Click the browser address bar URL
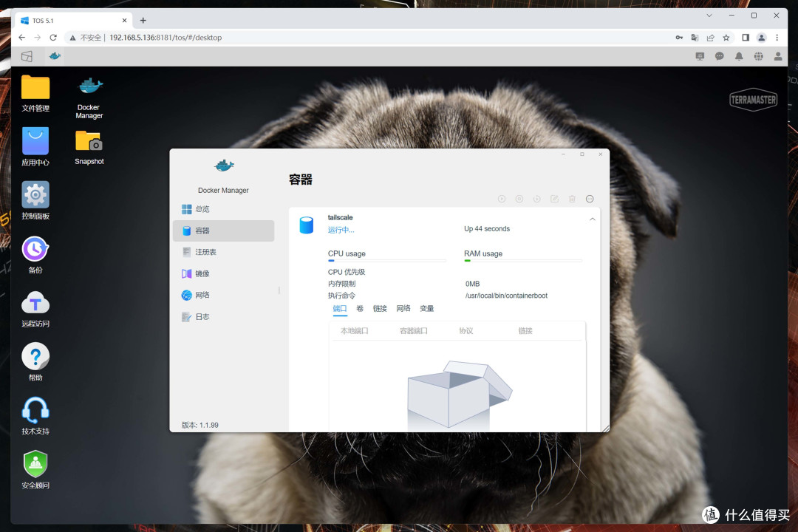Image resolution: width=798 pixels, height=532 pixels. pos(166,38)
